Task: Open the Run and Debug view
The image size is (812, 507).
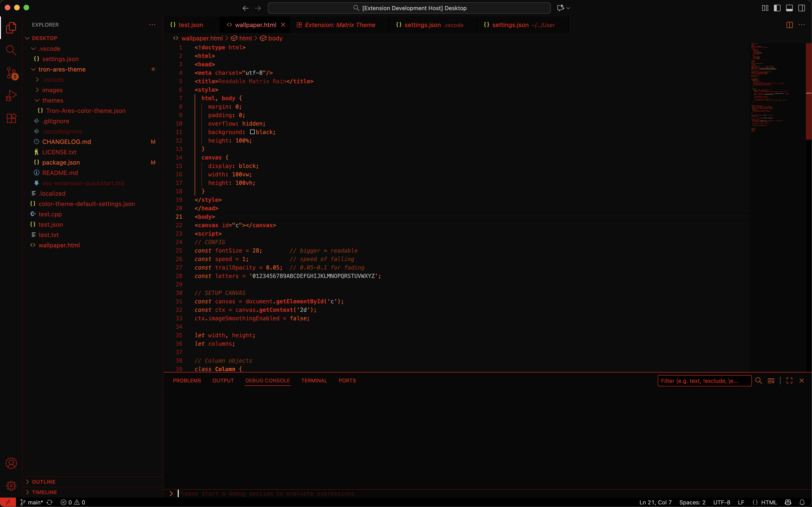Action: (11, 95)
